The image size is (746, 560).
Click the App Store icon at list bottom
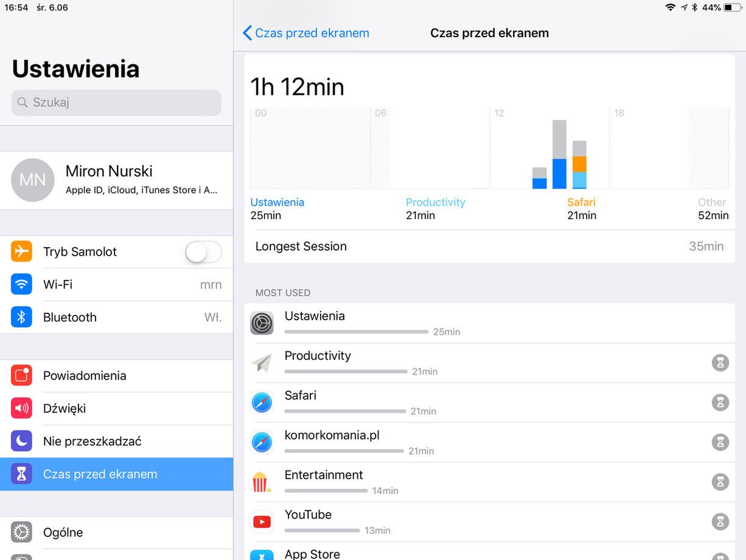coord(262,554)
